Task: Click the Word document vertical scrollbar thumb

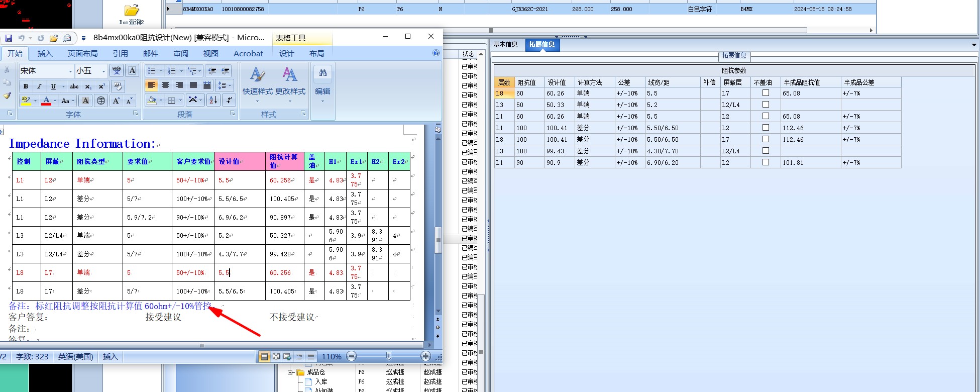Action: click(438, 240)
